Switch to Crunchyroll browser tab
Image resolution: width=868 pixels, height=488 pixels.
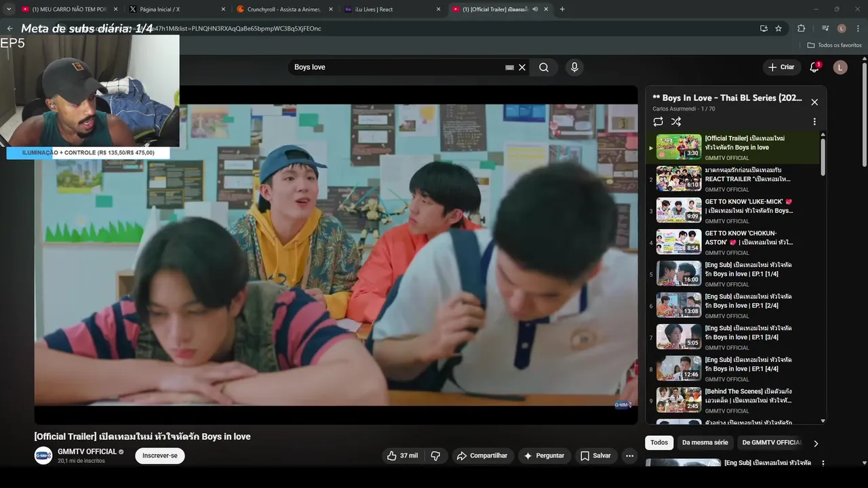coord(283,9)
